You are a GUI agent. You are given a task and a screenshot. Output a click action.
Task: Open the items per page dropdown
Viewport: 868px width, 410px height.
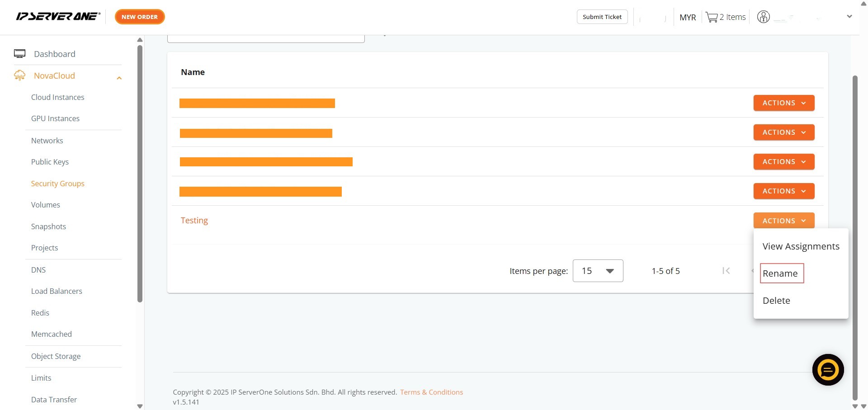click(598, 271)
